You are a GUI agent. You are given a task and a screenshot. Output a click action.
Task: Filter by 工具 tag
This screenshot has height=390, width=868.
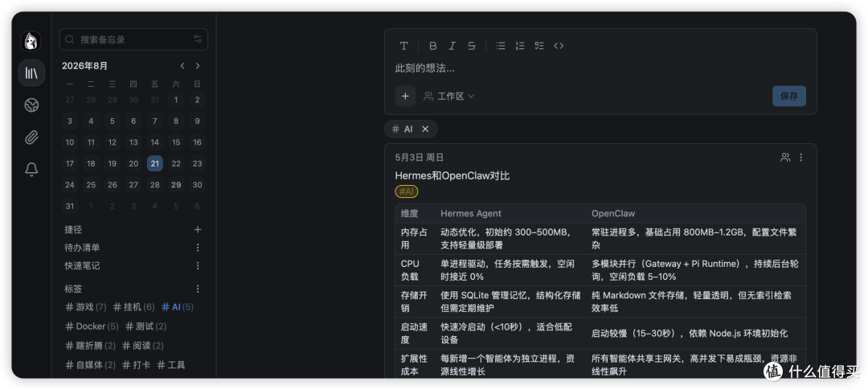[x=171, y=365]
